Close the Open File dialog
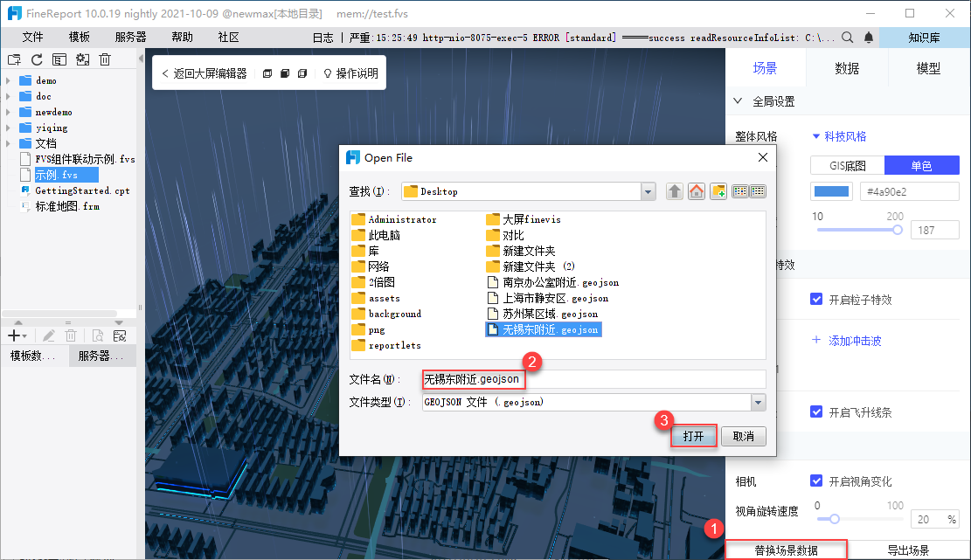This screenshot has height=560, width=971. pyautogui.click(x=763, y=157)
